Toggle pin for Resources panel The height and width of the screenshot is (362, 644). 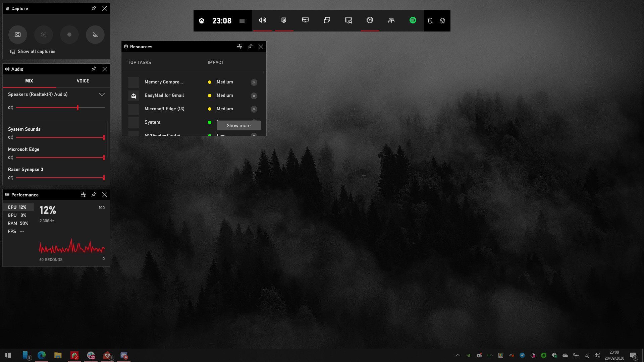(250, 46)
